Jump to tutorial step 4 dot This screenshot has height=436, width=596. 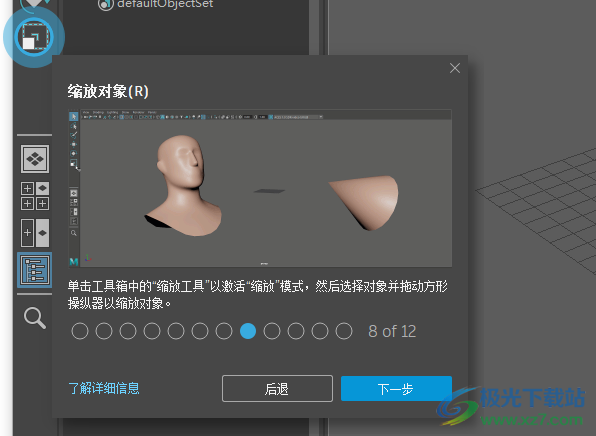tap(152, 331)
